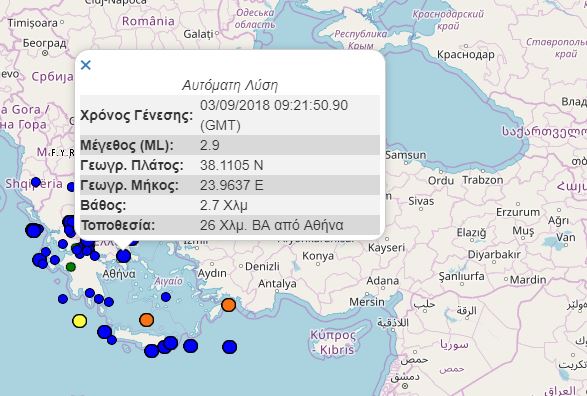This screenshot has width=587, height=396.
Task: Select the easternmost blue marker in the sea
Action: [229, 347]
